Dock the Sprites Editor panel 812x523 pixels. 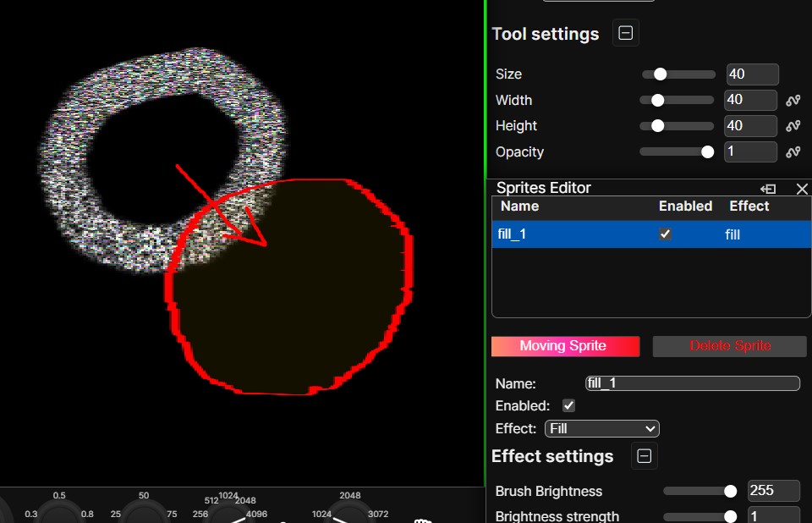click(x=768, y=190)
